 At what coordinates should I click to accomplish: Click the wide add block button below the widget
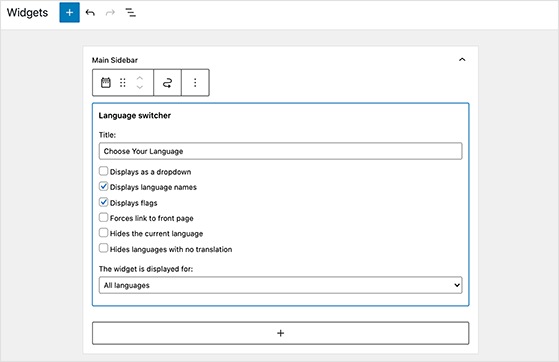[x=281, y=333]
